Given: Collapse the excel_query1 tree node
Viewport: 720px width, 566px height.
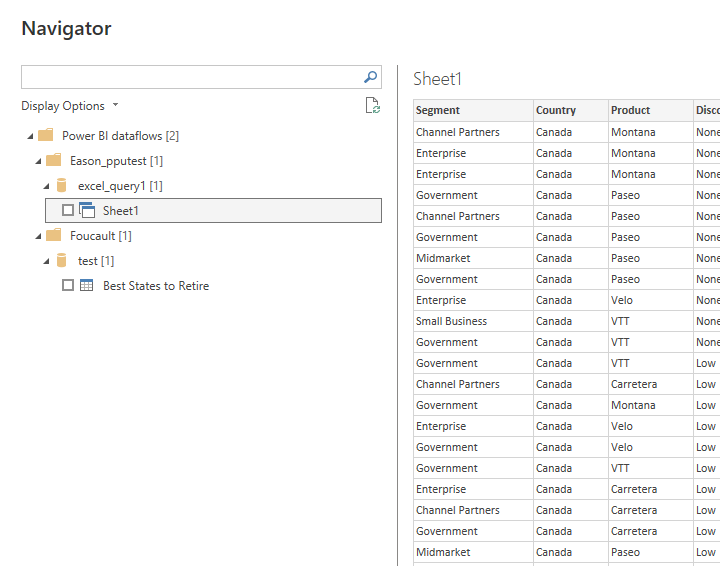Looking at the screenshot, I should [x=46, y=186].
